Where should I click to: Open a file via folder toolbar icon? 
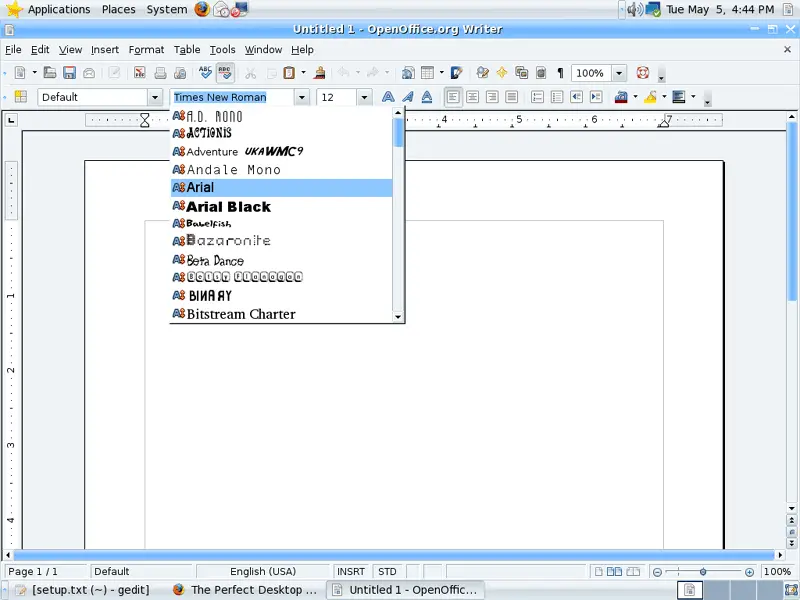click(x=49, y=73)
